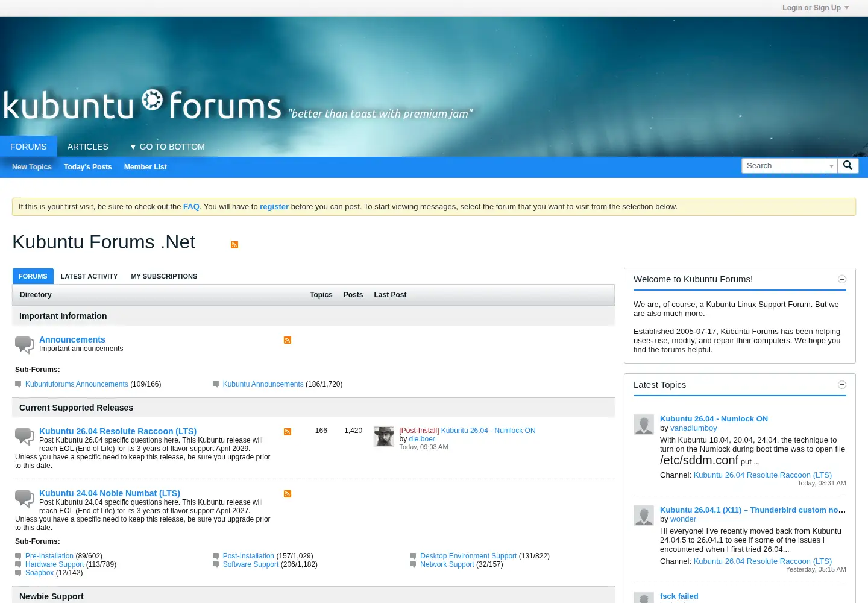This screenshot has width=868, height=603.
Task: Open the Kubuntu Announcements sub-forum link
Action: [x=263, y=384]
